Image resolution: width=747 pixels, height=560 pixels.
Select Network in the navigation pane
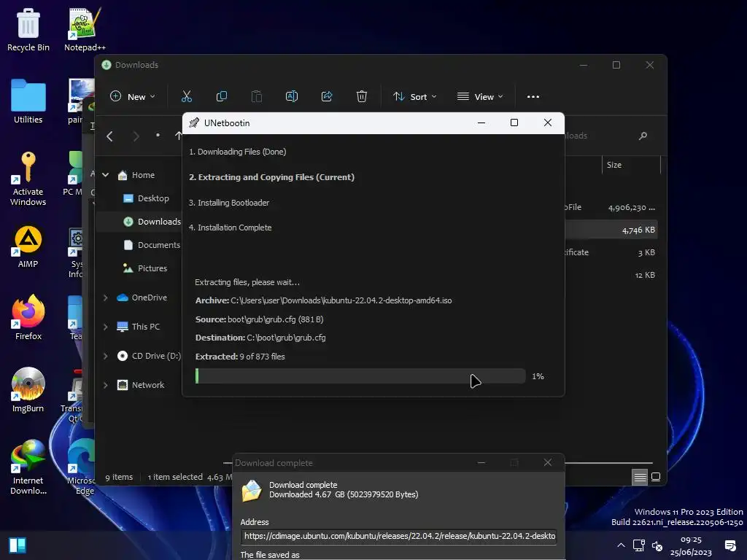click(x=141, y=385)
